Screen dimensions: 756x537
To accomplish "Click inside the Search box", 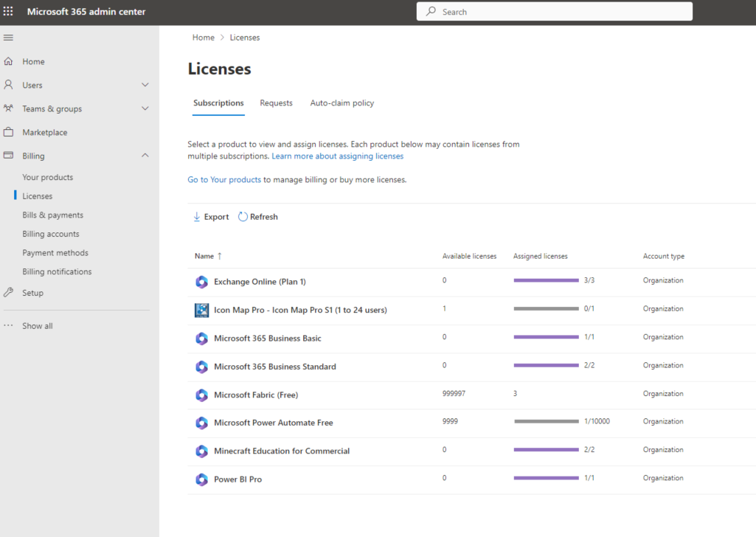I will [553, 11].
